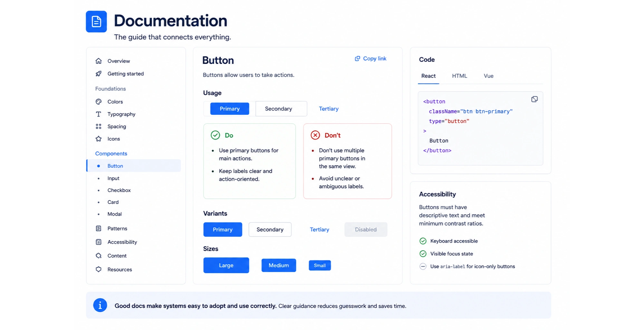644x330 pixels.
Task: Click the Getting started rocket icon
Action: coord(99,74)
